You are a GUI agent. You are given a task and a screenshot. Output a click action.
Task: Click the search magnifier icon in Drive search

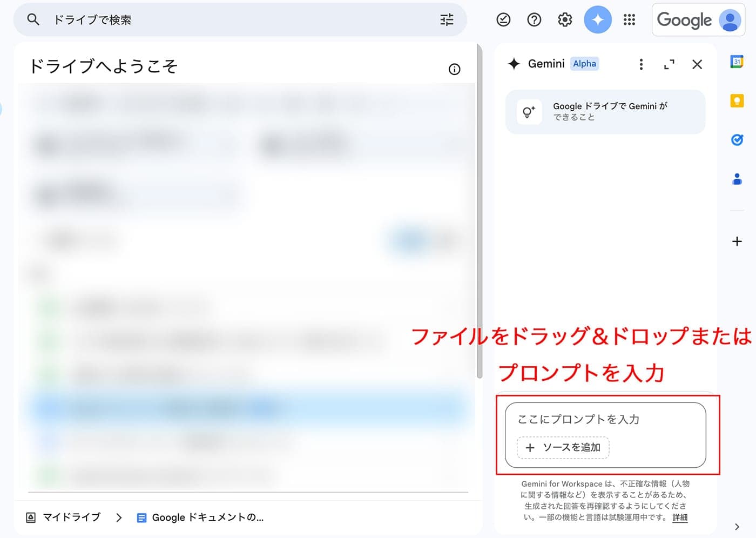[x=33, y=19]
